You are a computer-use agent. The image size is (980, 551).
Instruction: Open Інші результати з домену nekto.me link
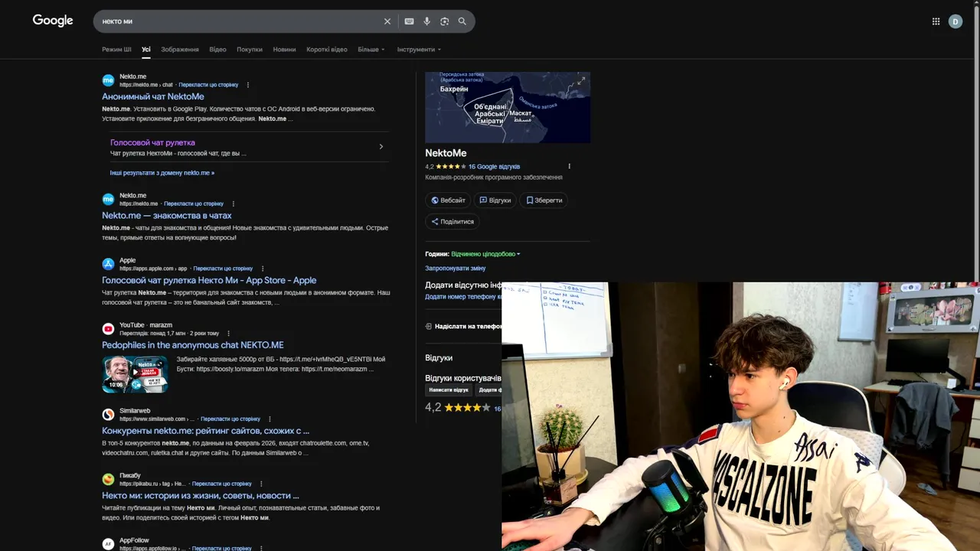(x=162, y=173)
